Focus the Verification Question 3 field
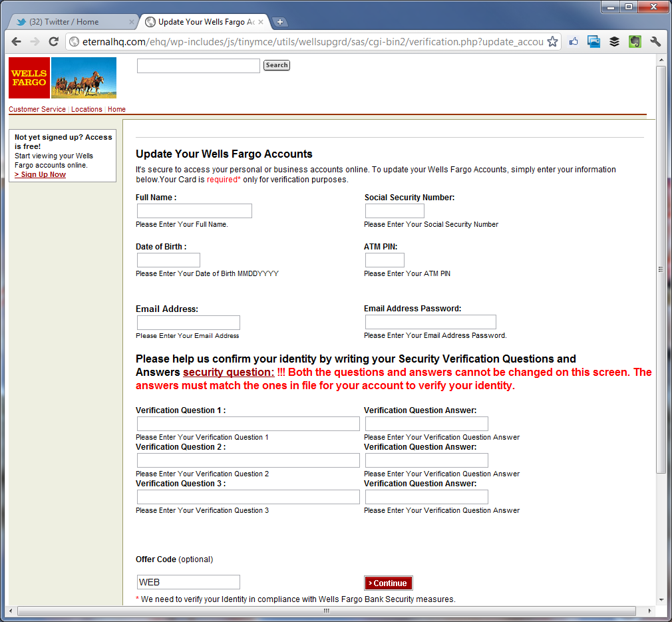Image resolution: width=672 pixels, height=622 pixels. pyautogui.click(x=249, y=497)
